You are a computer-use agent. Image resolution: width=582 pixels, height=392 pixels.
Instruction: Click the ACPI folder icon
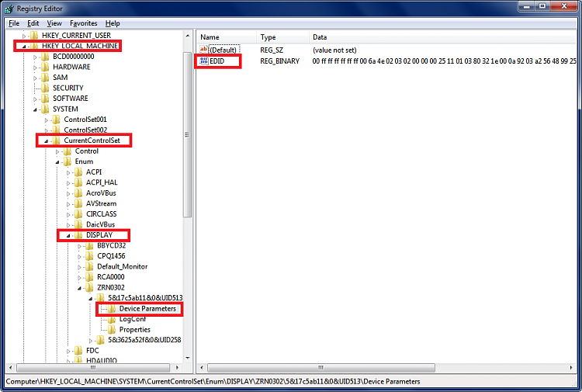coord(78,172)
